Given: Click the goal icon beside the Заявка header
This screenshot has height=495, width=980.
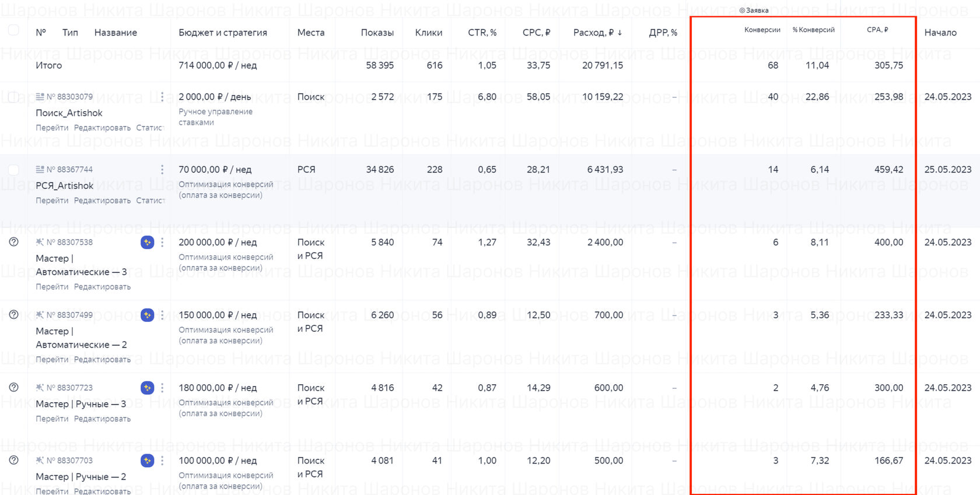Looking at the screenshot, I should point(742,10).
